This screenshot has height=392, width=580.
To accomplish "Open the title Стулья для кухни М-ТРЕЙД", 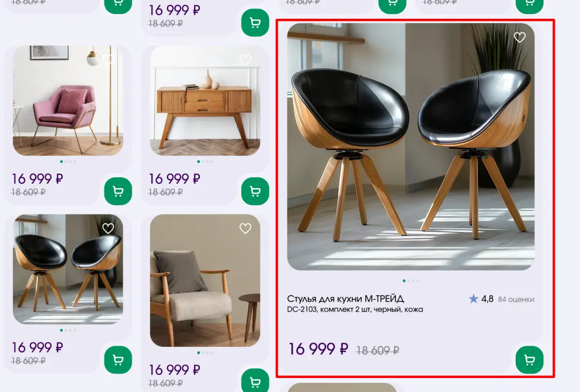I will pos(345,299).
